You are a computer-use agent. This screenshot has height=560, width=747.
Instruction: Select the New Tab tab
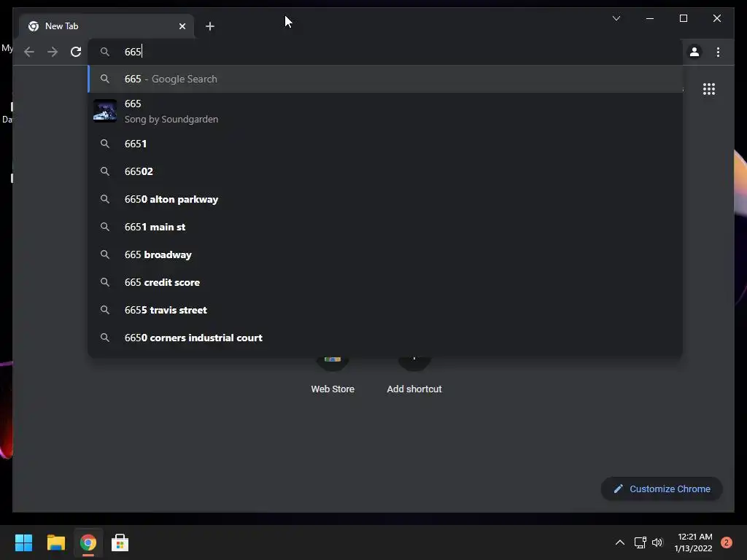click(x=107, y=26)
